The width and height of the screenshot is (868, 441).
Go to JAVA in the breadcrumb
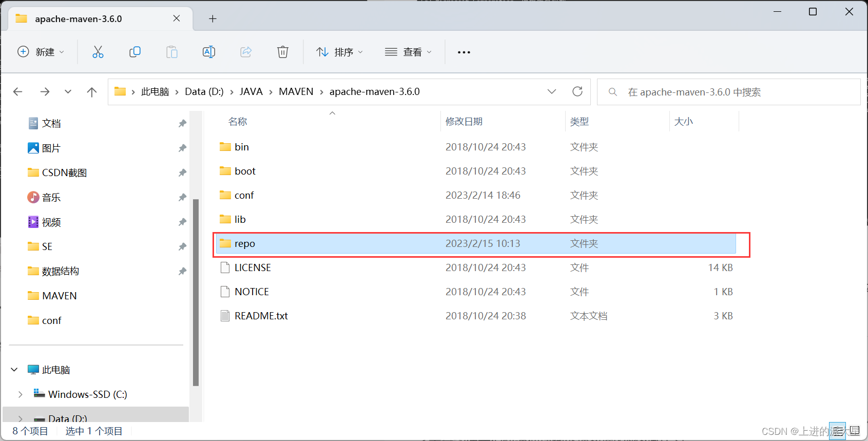point(251,92)
